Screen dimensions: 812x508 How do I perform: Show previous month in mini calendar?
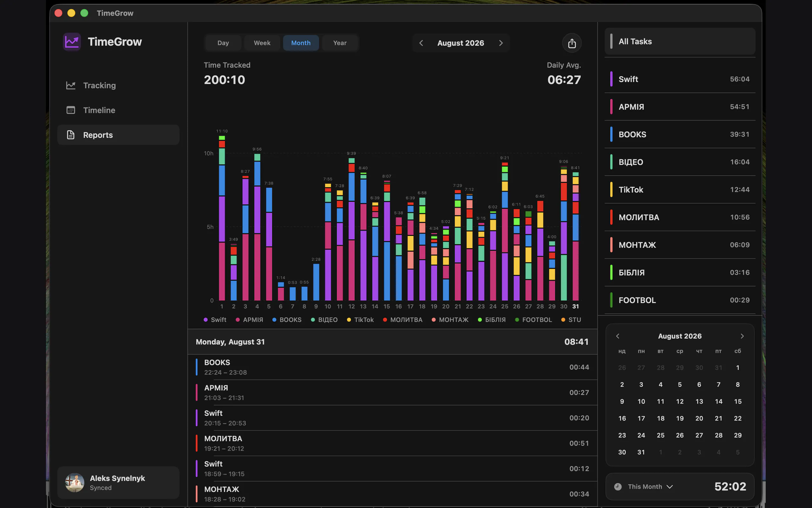pos(618,336)
